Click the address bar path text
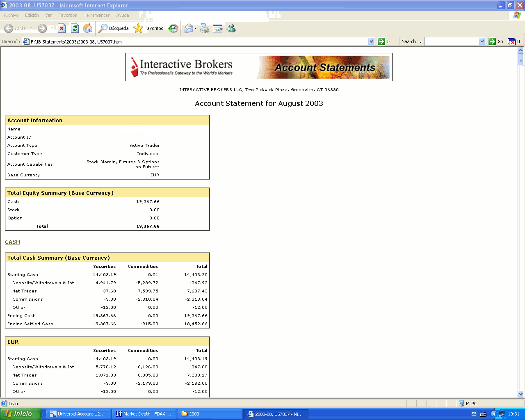 (x=76, y=42)
